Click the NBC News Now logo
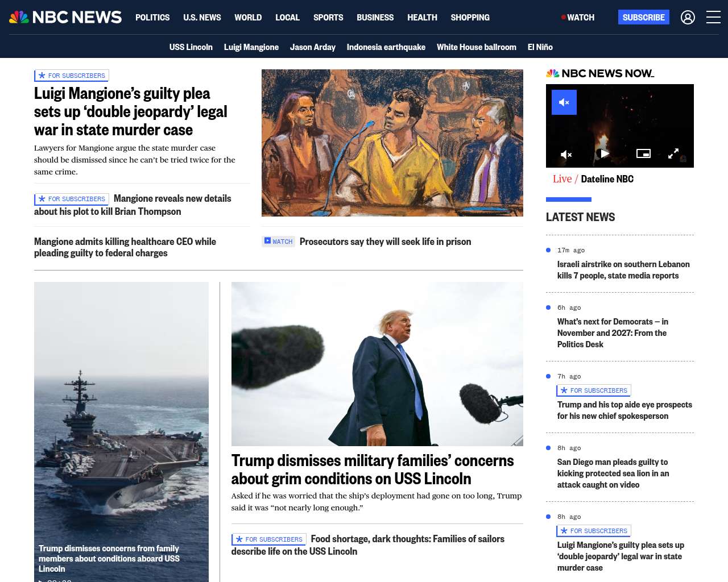Screen dimensions: 728x582 click(x=600, y=73)
